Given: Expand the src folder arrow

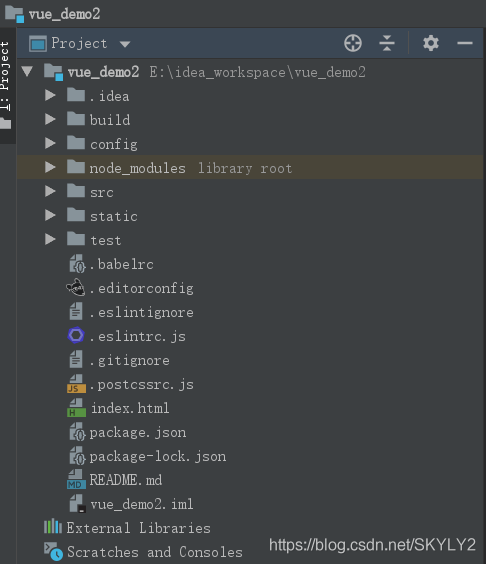Looking at the screenshot, I should tap(50, 191).
